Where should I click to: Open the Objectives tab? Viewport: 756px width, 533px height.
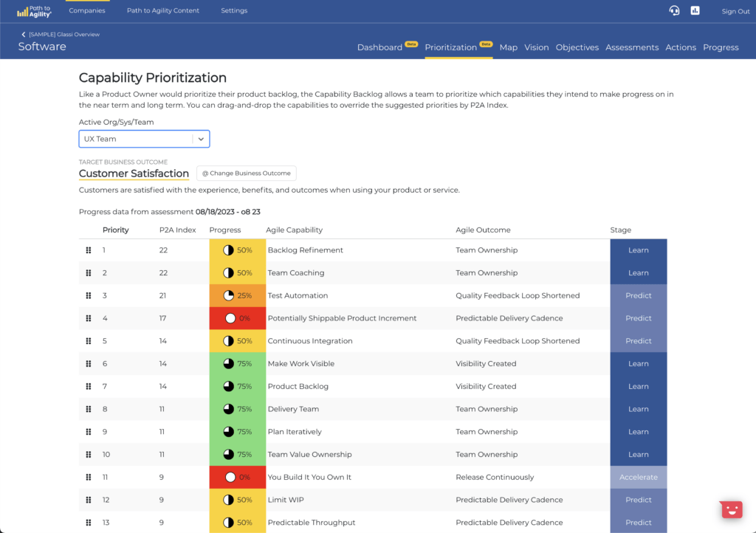point(577,47)
